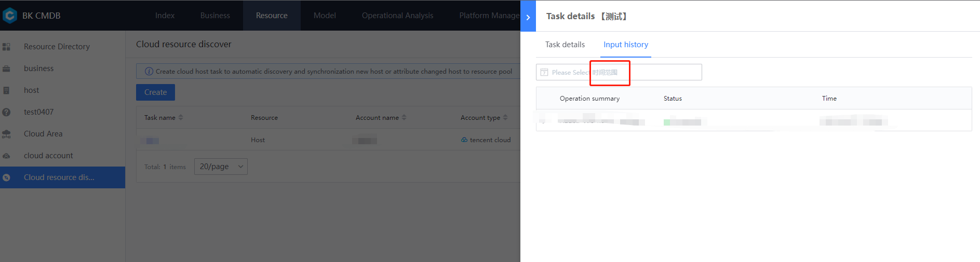Viewport: 980px width, 262px height.
Task: Collapse the Task details side panel arrow
Action: tap(528, 17)
